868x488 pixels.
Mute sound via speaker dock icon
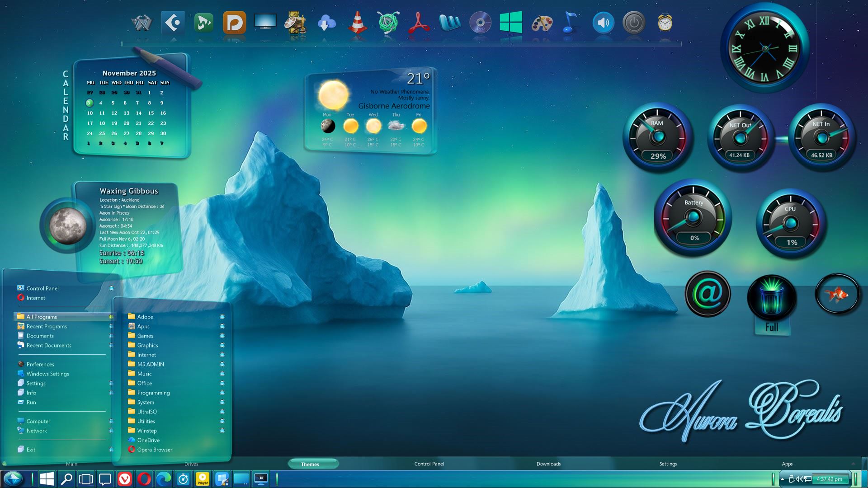click(603, 23)
